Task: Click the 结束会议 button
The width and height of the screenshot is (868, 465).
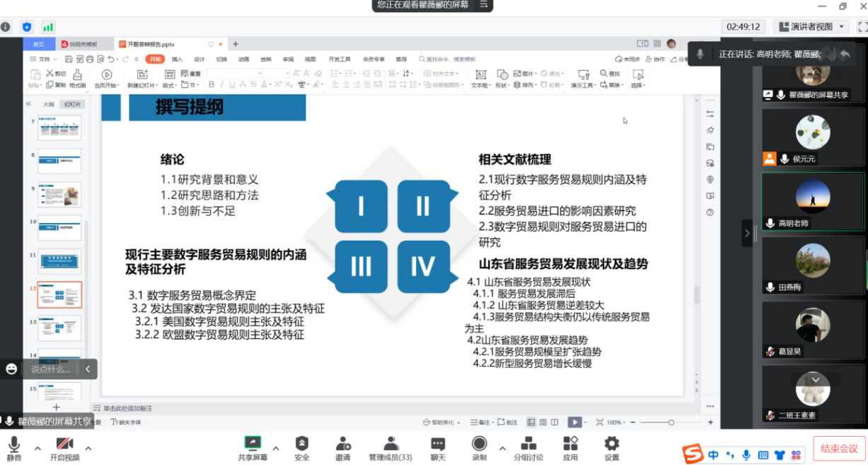Action: [x=839, y=449]
